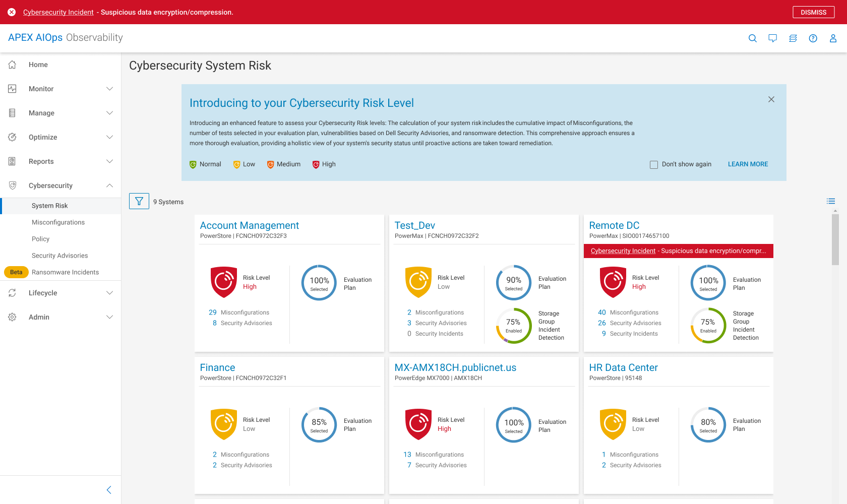Screen dimensions: 847x504
Task: Dismiss the cybersecurity incident alert
Action: 813,12
